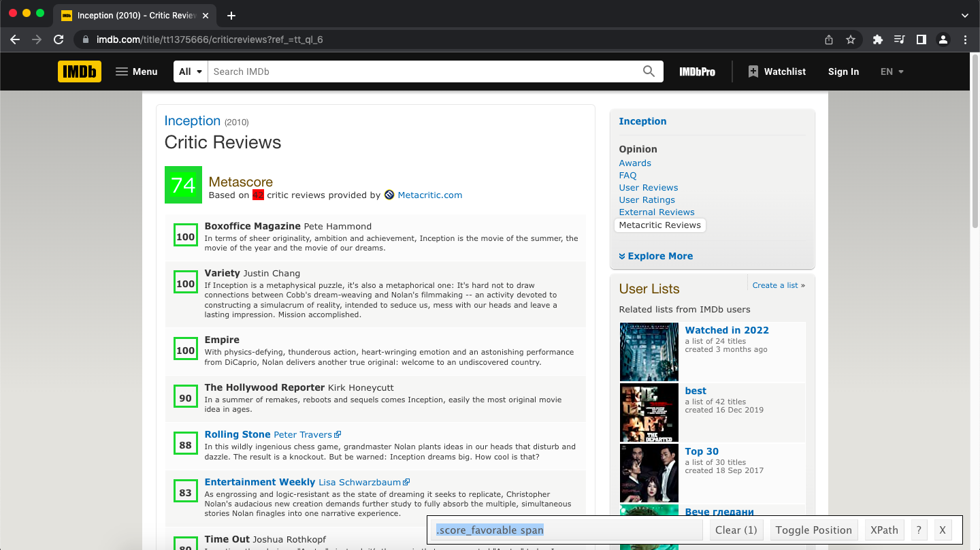Click the IMDb logo
The height and width of the screenshot is (550, 980).
(80, 71)
